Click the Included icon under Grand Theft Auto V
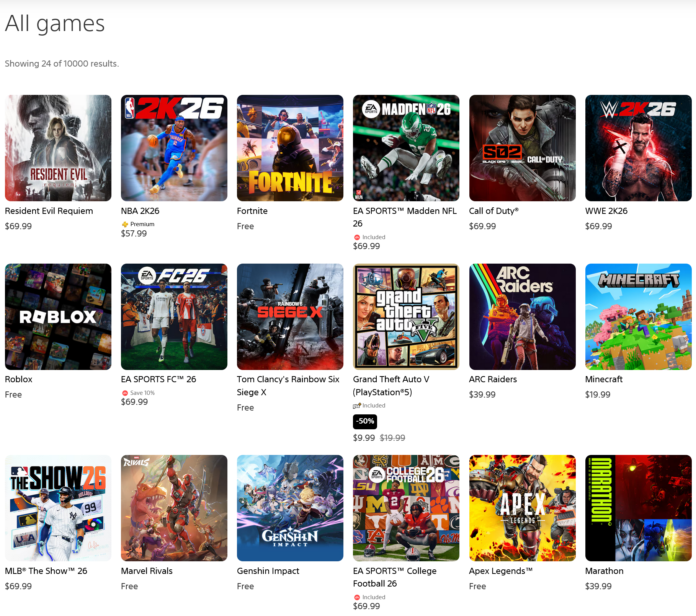This screenshot has height=616, width=696. click(357, 406)
